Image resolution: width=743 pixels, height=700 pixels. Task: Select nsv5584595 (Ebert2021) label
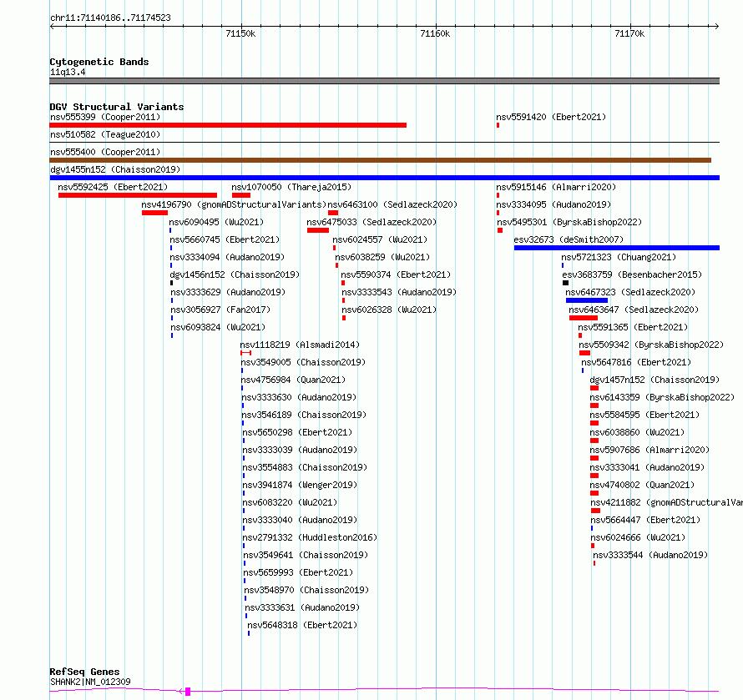[645, 415]
